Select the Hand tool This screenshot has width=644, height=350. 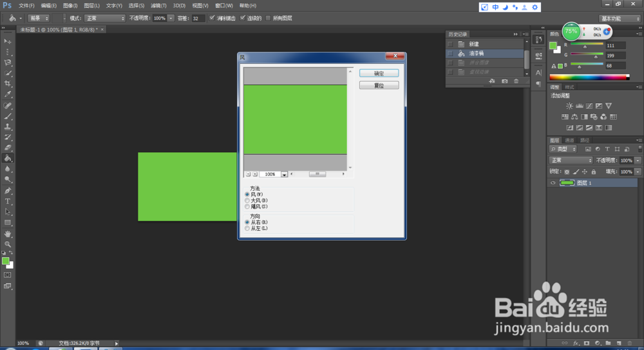click(x=7, y=233)
